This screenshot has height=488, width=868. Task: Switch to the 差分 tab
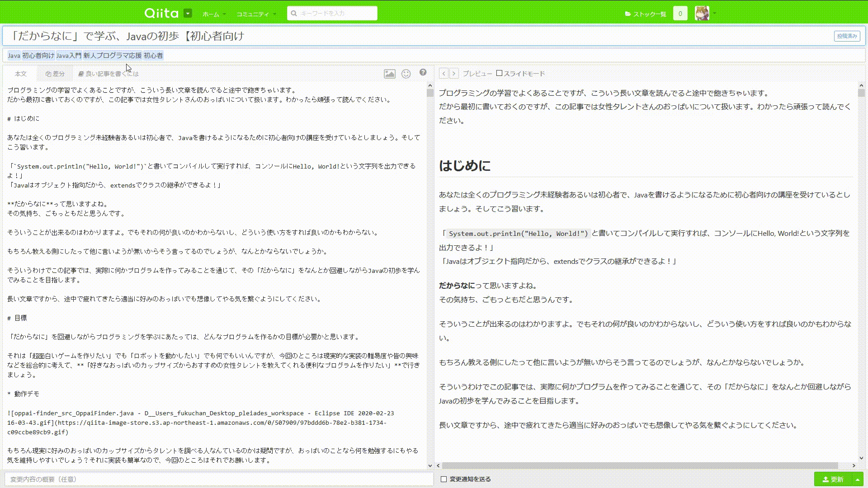55,73
